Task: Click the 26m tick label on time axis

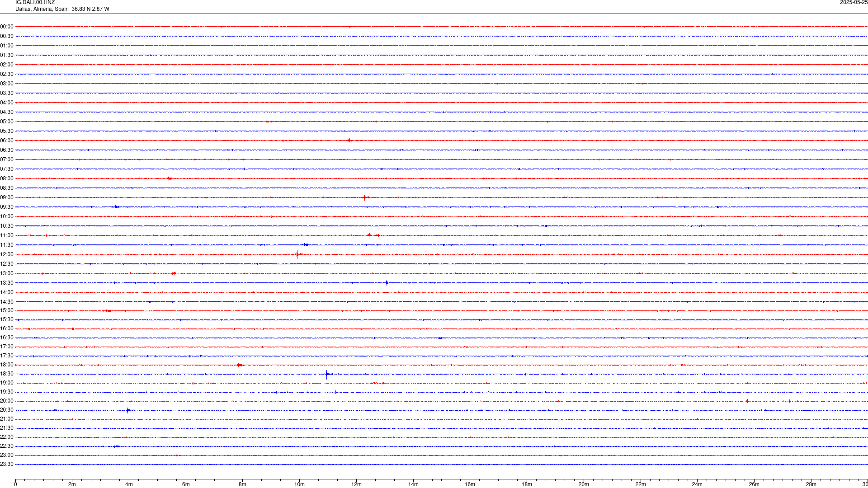Action: coord(754,484)
